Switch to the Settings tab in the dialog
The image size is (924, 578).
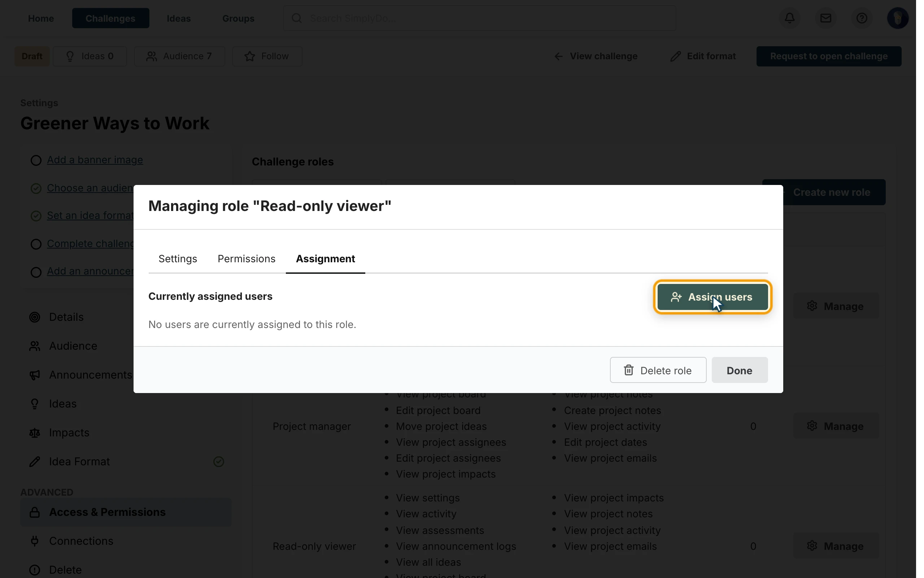pos(178,259)
